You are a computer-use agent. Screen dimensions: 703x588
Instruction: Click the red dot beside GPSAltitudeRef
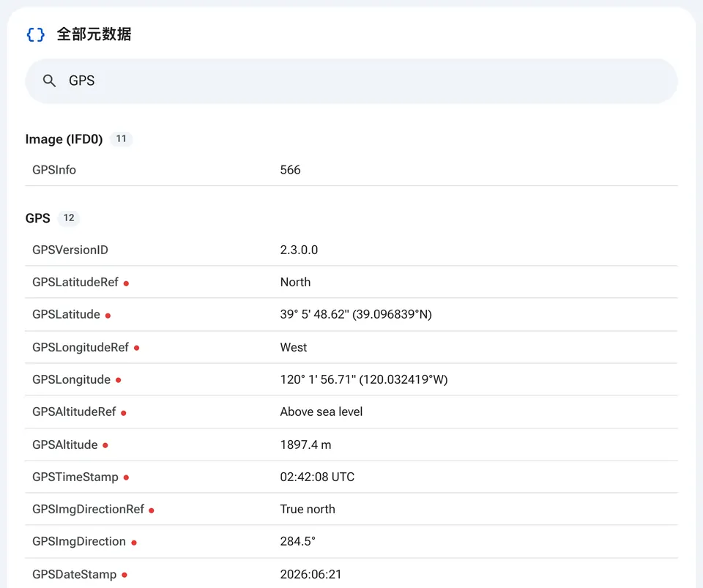pos(124,413)
